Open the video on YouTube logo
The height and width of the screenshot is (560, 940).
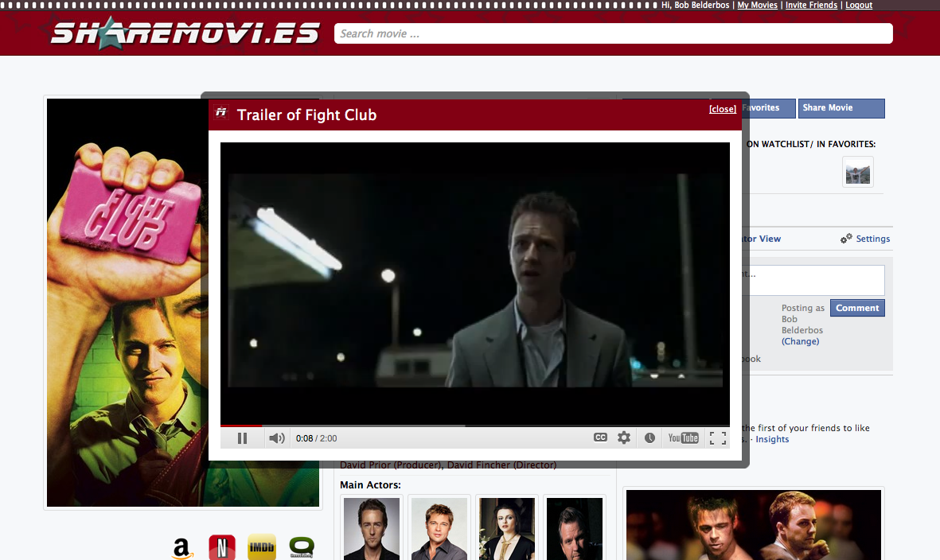(x=684, y=437)
